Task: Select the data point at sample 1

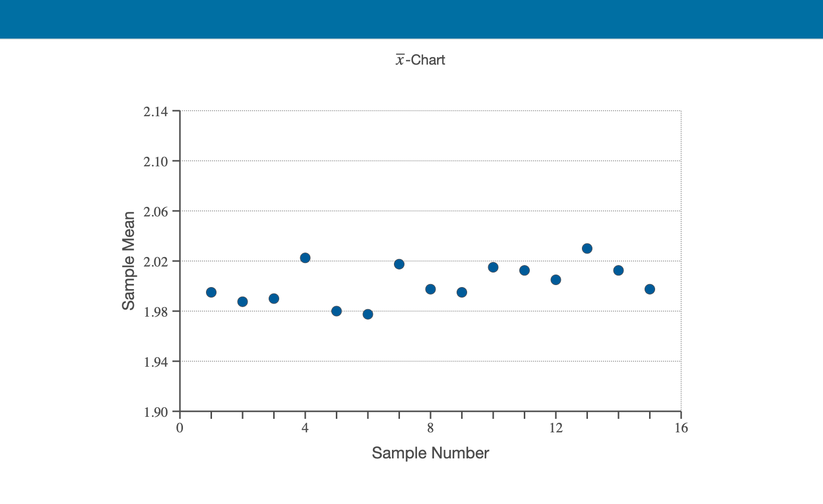Action: [x=211, y=292]
